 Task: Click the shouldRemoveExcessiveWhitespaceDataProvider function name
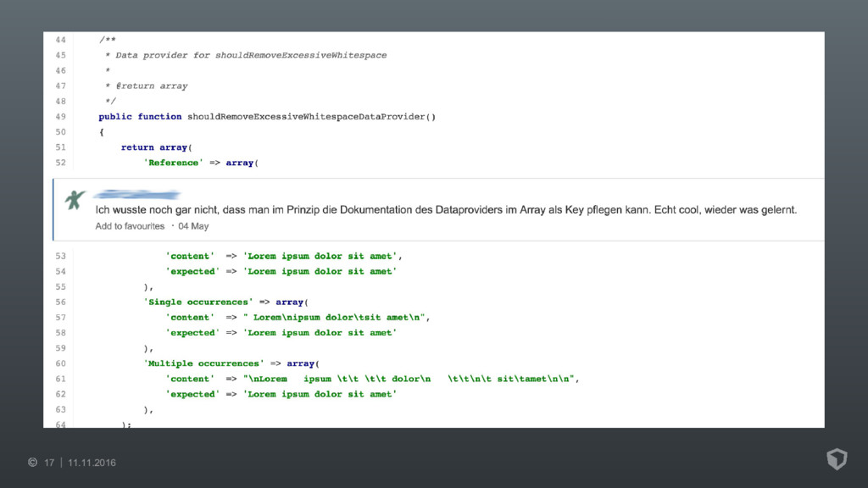(x=311, y=117)
